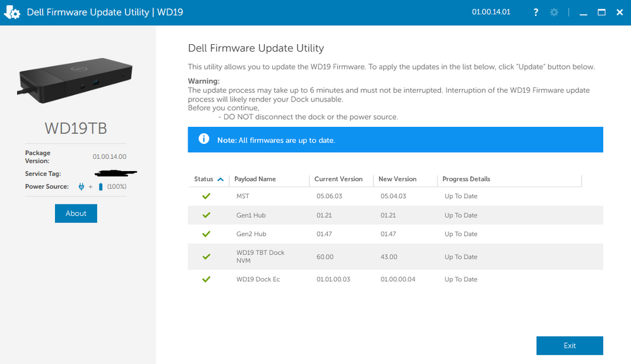This screenshot has height=364, width=631.
Task: Click the utility version 01.00.14.01 in title bar
Action: pos(491,12)
